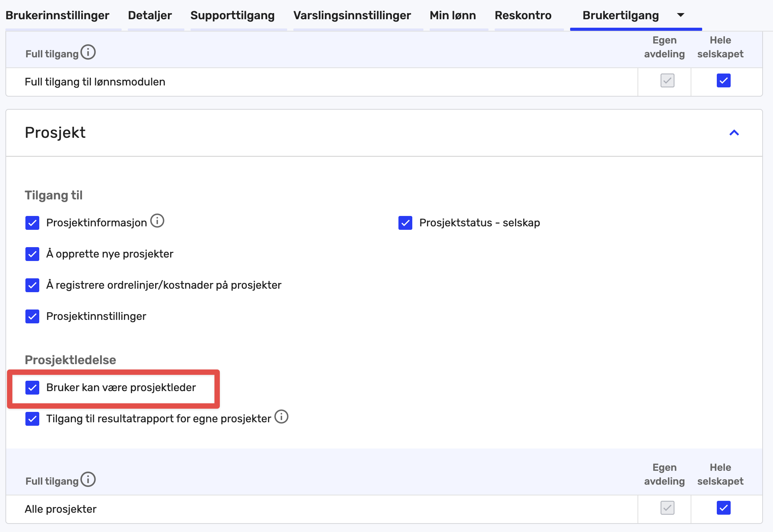This screenshot has width=773, height=532.
Task: Uncheck "Å opprette nye prosjekter"
Action: tap(32, 254)
